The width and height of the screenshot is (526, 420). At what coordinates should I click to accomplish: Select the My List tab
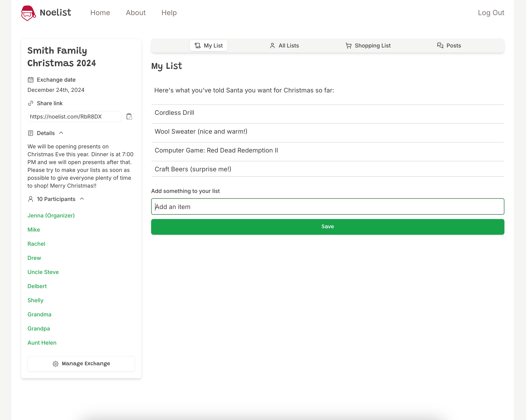point(209,46)
